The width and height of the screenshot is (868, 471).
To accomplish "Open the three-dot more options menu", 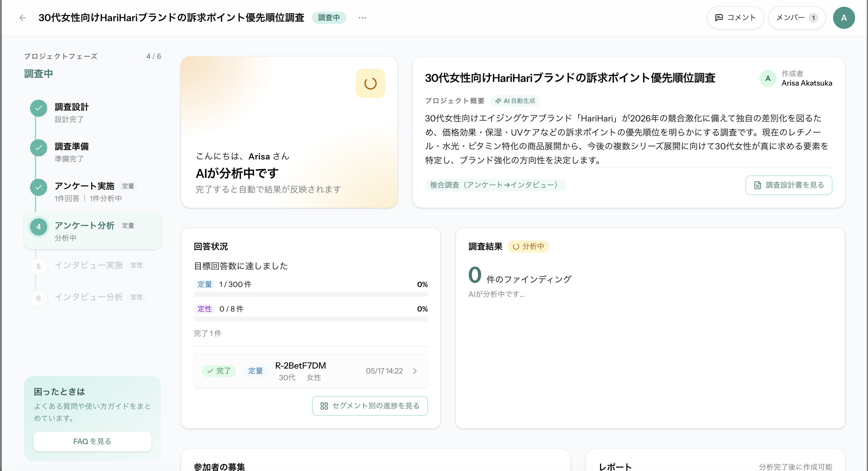I will [x=362, y=17].
